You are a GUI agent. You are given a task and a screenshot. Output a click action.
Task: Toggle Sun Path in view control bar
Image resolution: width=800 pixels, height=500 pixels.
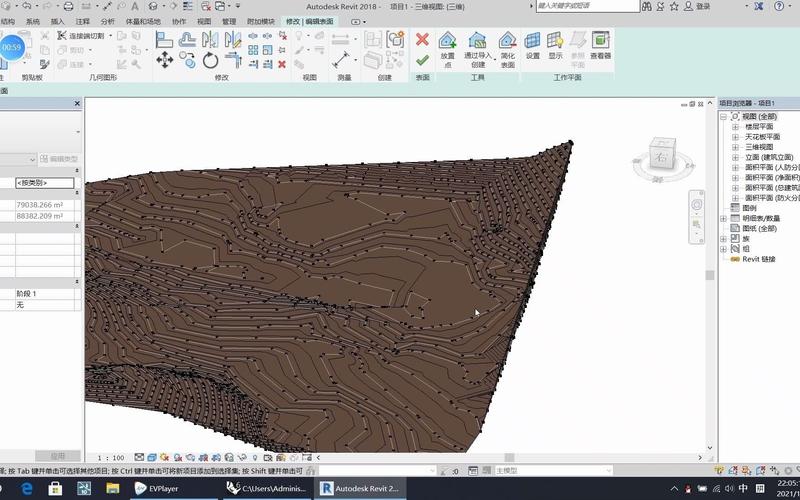(x=164, y=457)
